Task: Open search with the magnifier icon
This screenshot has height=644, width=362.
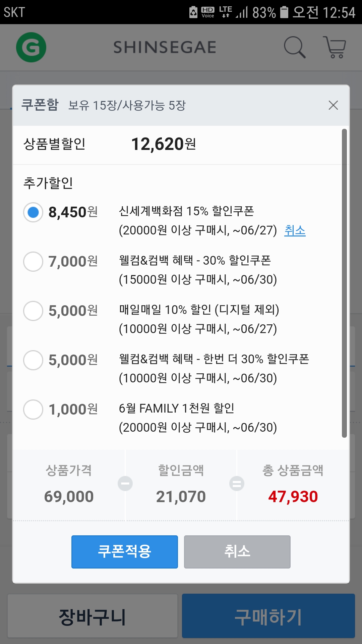Action: pyautogui.click(x=295, y=47)
